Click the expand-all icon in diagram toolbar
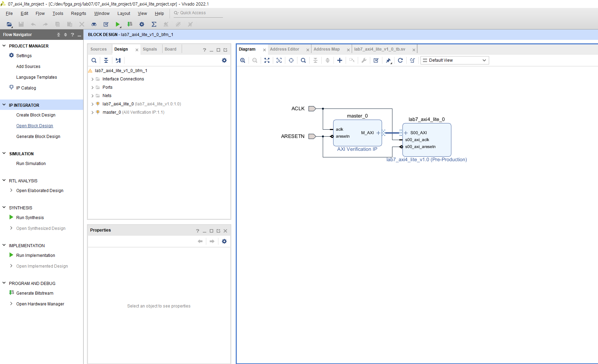Image resolution: width=598 pixels, height=364 pixels. pyautogui.click(x=328, y=60)
